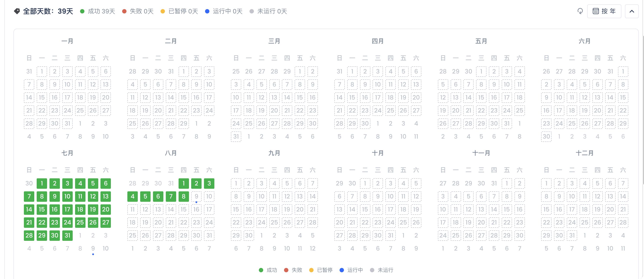Click the gray 未运行 0天 status indicator
The width and height of the screenshot is (644, 279).
(x=252, y=11)
